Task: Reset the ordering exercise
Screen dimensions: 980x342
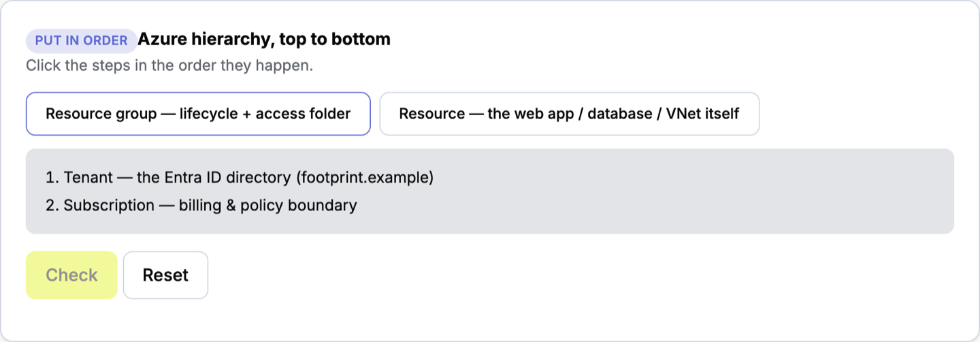Action: pyautogui.click(x=165, y=275)
